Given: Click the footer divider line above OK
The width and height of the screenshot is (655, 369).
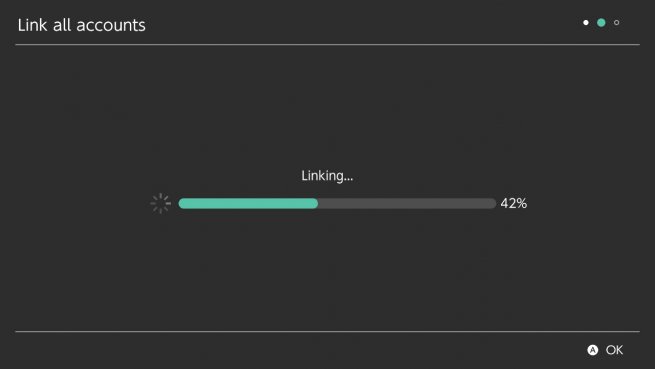Looking at the screenshot, I should tap(328, 331).
